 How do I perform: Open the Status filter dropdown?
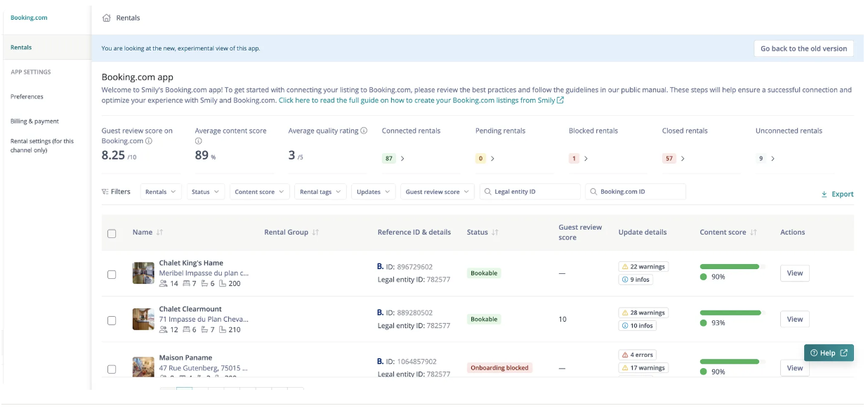pos(205,192)
